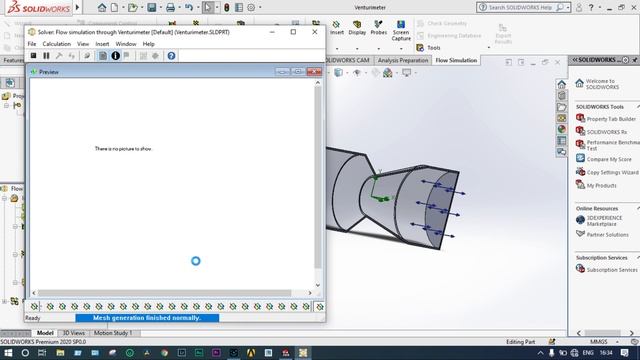Open the Calculation menu in Solver

[56, 44]
